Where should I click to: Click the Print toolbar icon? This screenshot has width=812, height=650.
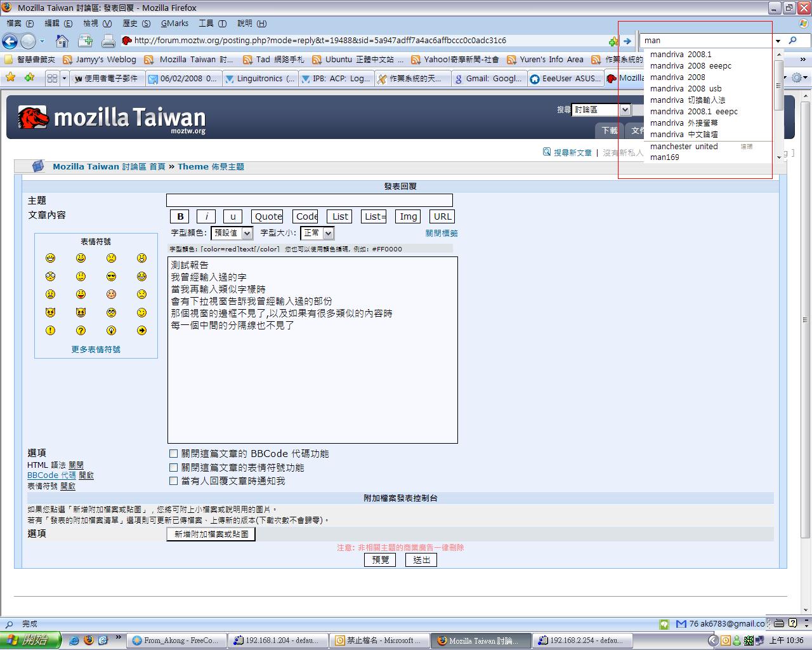(x=108, y=41)
